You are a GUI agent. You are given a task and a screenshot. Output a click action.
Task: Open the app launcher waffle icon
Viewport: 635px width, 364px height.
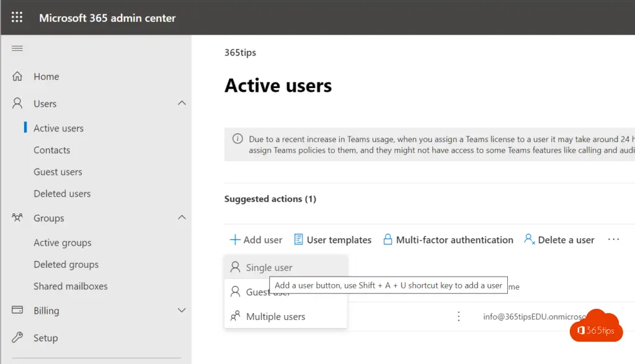(x=17, y=17)
